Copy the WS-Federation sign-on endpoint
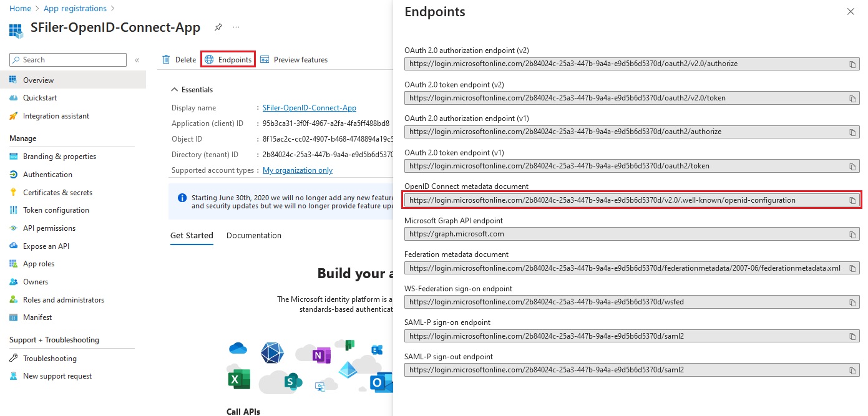Viewport: 868px width, 416px height. point(852,302)
